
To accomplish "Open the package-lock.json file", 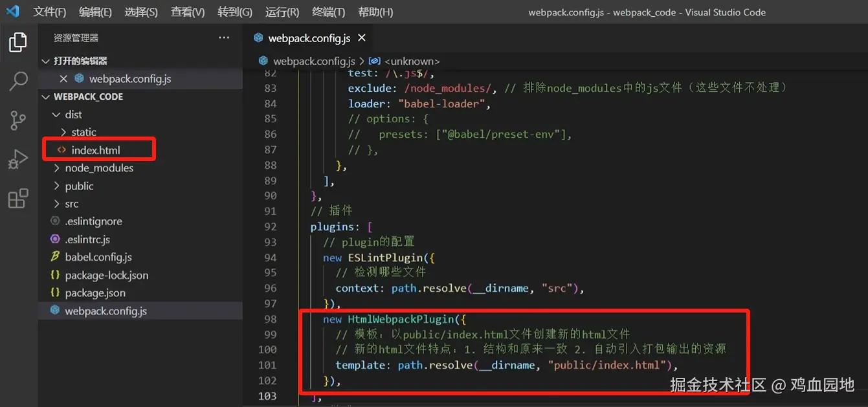I will pyautogui.click(x=107, y=275).
